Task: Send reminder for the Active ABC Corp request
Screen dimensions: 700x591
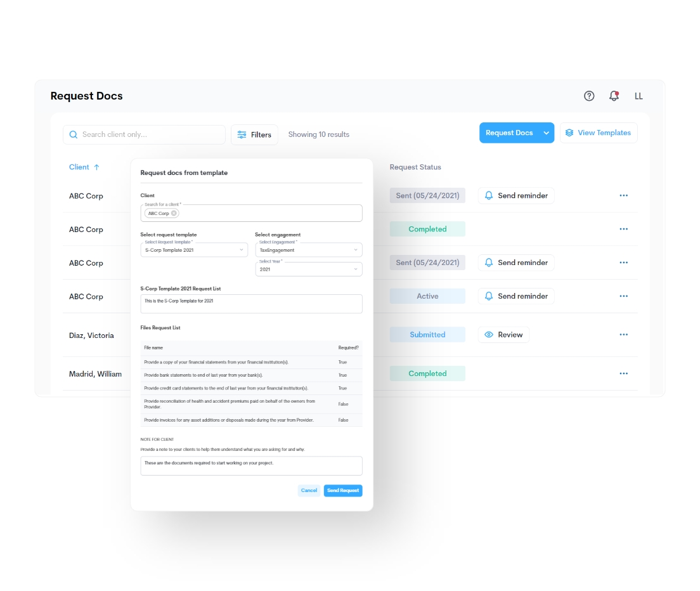Action: 515,296
